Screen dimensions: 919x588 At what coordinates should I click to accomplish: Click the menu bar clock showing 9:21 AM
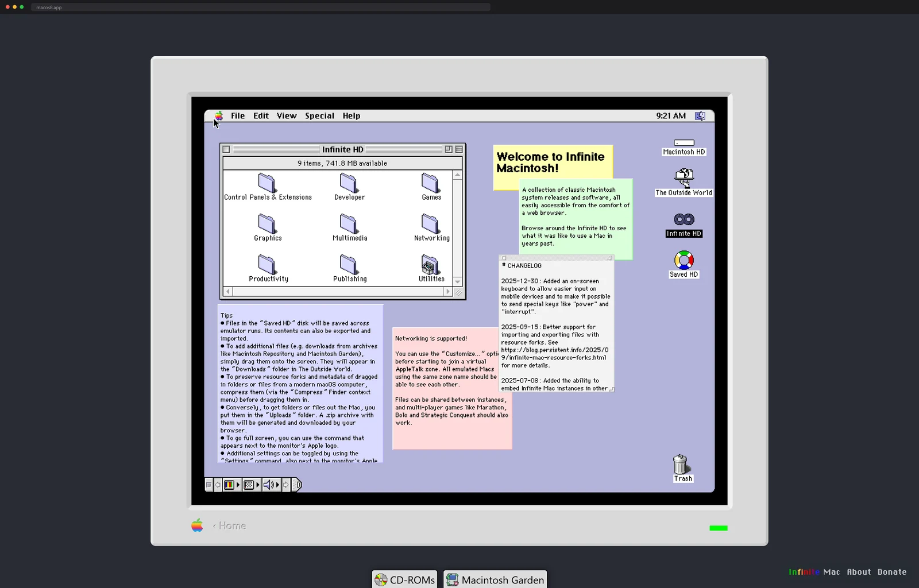click(x=671, y=115)
